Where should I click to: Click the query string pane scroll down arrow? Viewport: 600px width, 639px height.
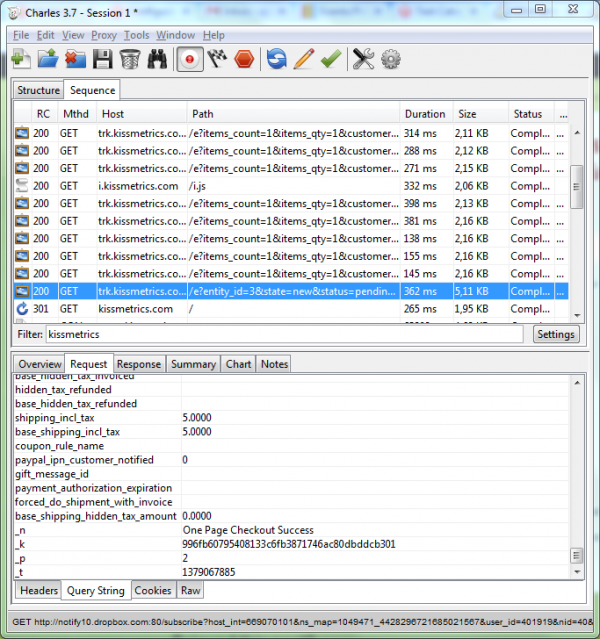[x=577, y=572]
